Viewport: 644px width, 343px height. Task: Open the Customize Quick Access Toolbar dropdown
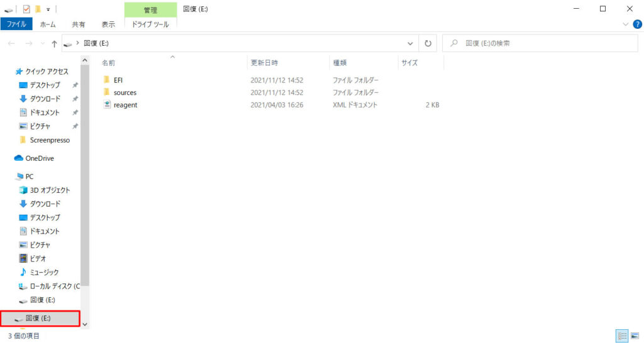[48, 9]
